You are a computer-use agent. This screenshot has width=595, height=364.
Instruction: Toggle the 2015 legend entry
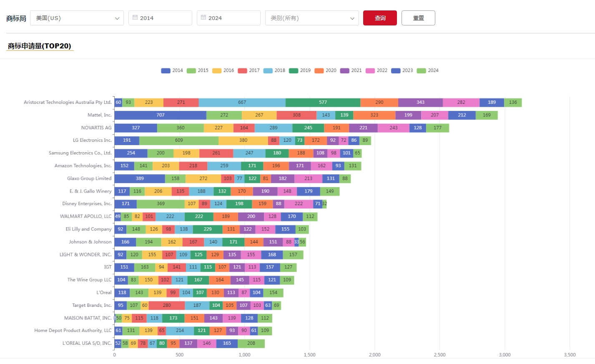197,70
